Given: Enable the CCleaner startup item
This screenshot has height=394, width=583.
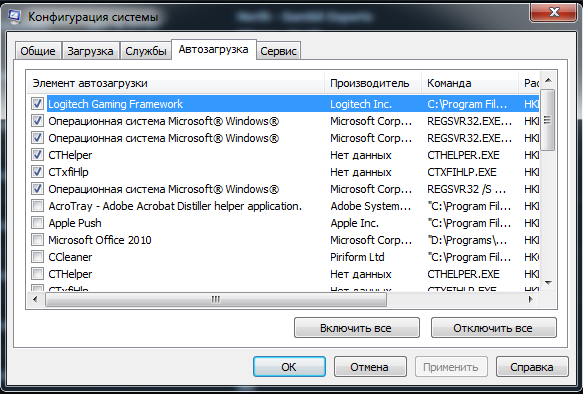Looking at the screenshot, I should click(37, 257).
